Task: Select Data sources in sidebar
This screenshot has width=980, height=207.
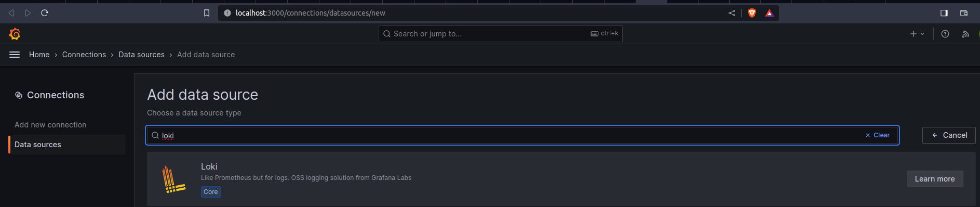Action: click(67, 145)
